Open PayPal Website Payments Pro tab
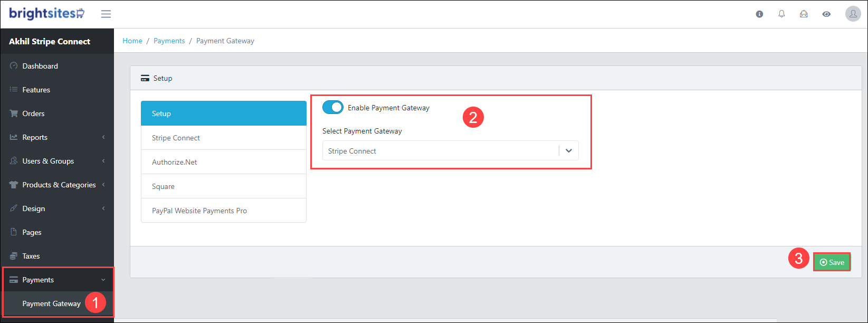The height and width of the screenshot is (323, 868). point(224,211)
